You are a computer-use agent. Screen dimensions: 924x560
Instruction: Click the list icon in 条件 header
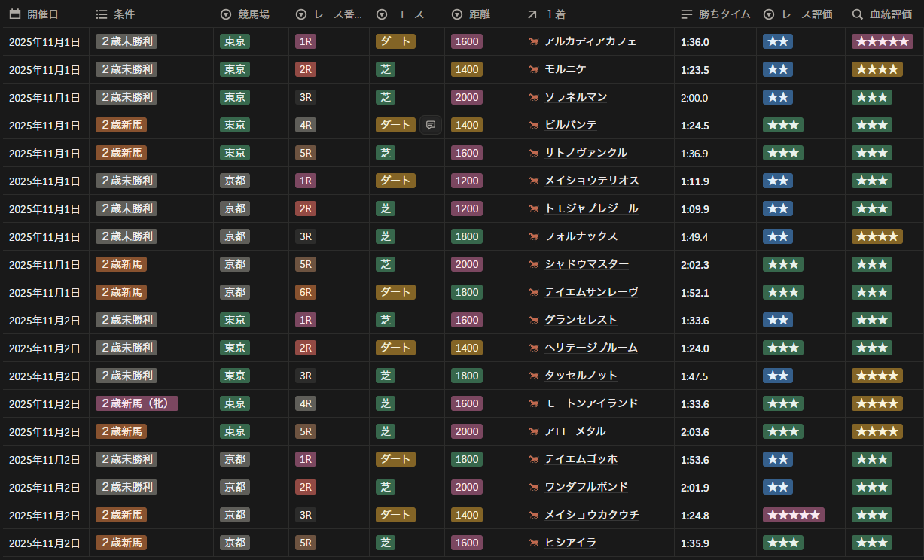[102, 14]
